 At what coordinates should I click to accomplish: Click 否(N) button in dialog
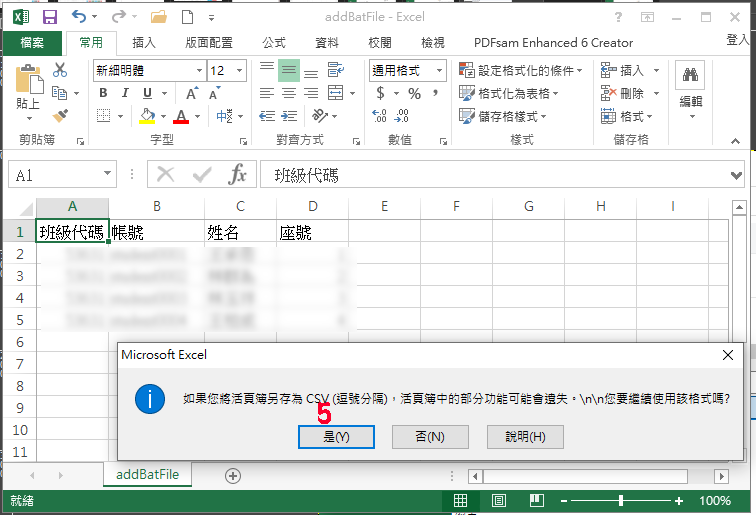pyautogui.click(x=430, y=437)
